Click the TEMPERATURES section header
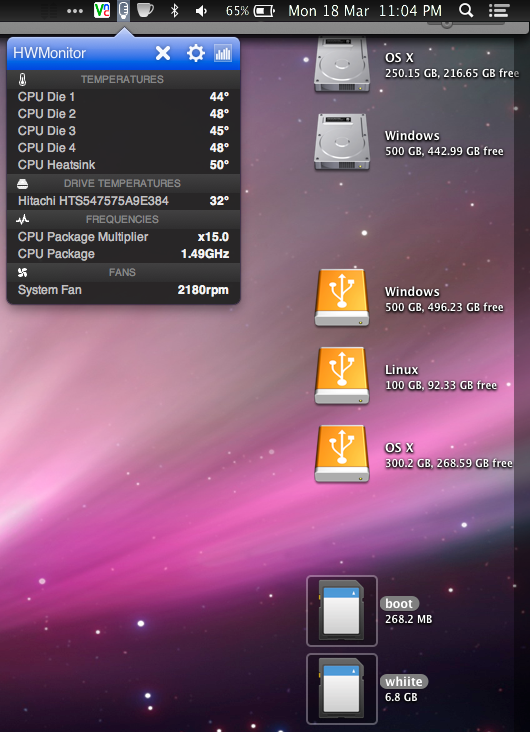Screen dimensions: 530x732 click(122, 79)
